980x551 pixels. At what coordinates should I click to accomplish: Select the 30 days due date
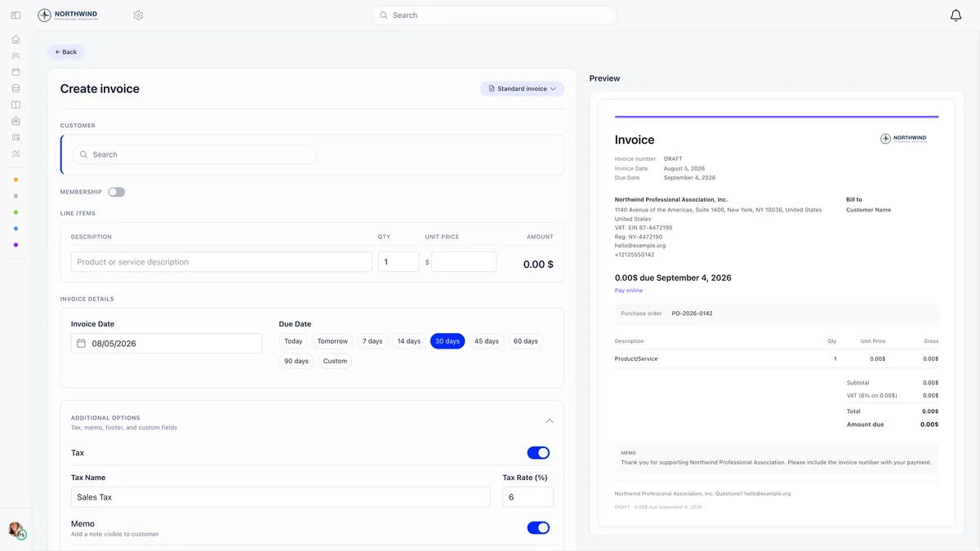(448, 341)
